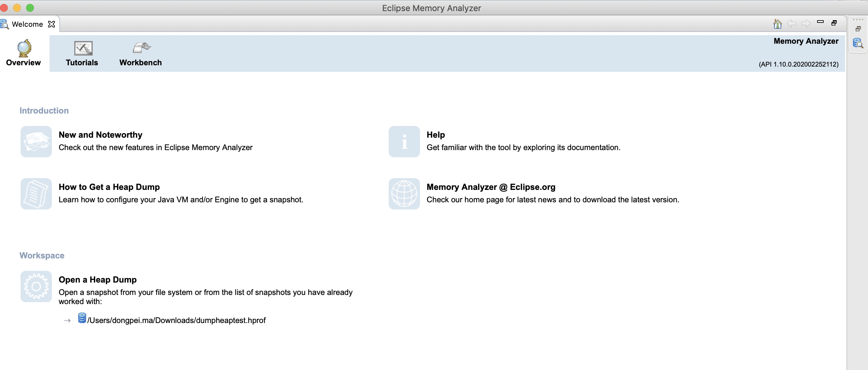Click the Open Heap Dump magnifier icon in sidebar
This screenshot has width=868, height=370.
(x=858, y=42)
